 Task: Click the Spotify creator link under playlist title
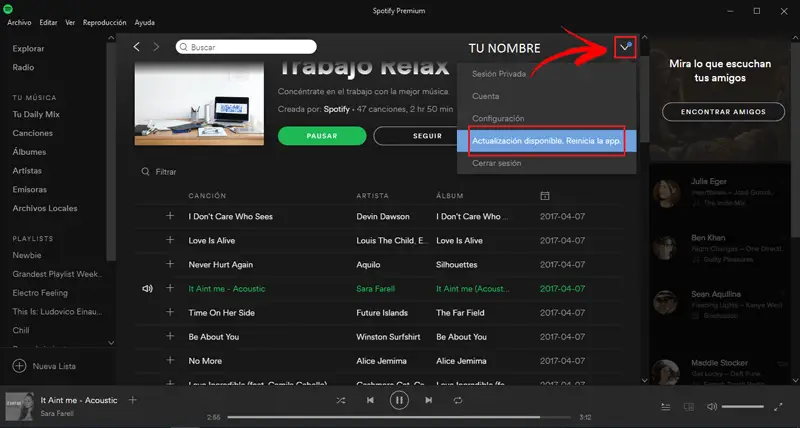[x=337, y=109]
